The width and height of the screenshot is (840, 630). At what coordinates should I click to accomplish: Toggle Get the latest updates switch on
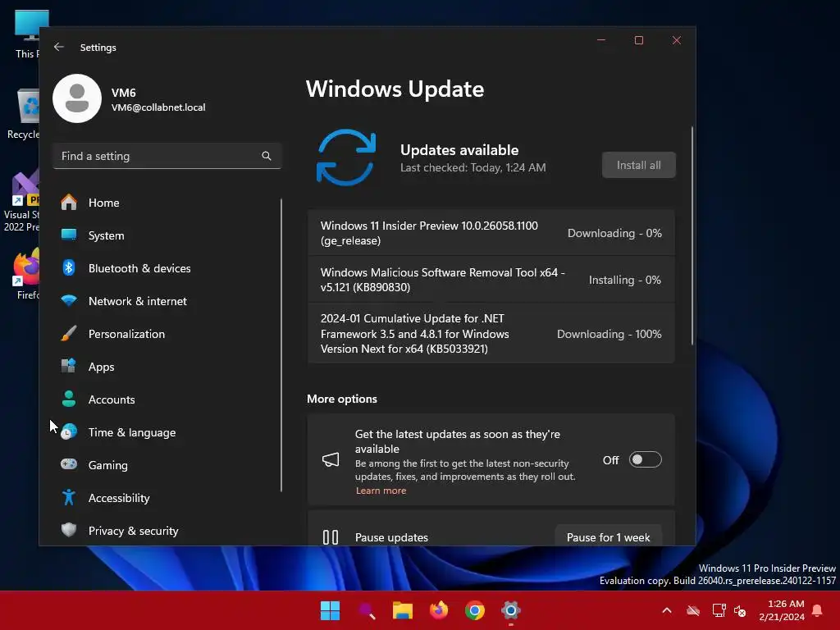coord(645,459)
